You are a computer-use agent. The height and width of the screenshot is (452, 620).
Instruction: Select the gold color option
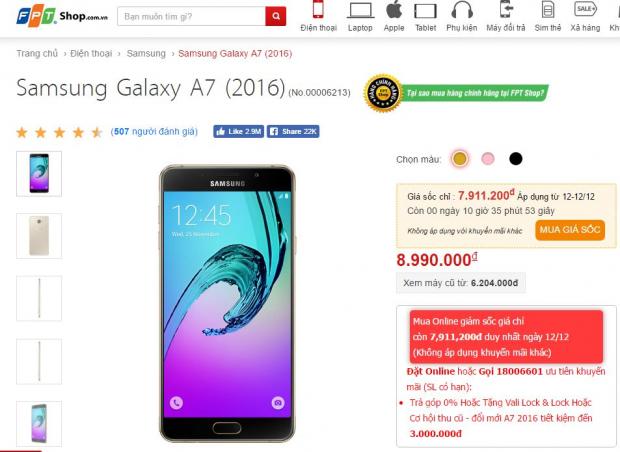(x=459, y=159)
